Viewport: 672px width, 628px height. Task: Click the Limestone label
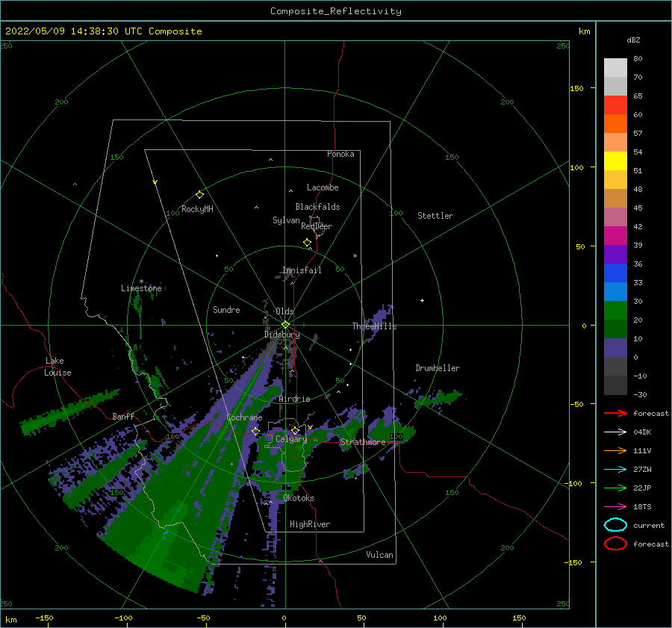pyautogui.click(x=141, y=288)
